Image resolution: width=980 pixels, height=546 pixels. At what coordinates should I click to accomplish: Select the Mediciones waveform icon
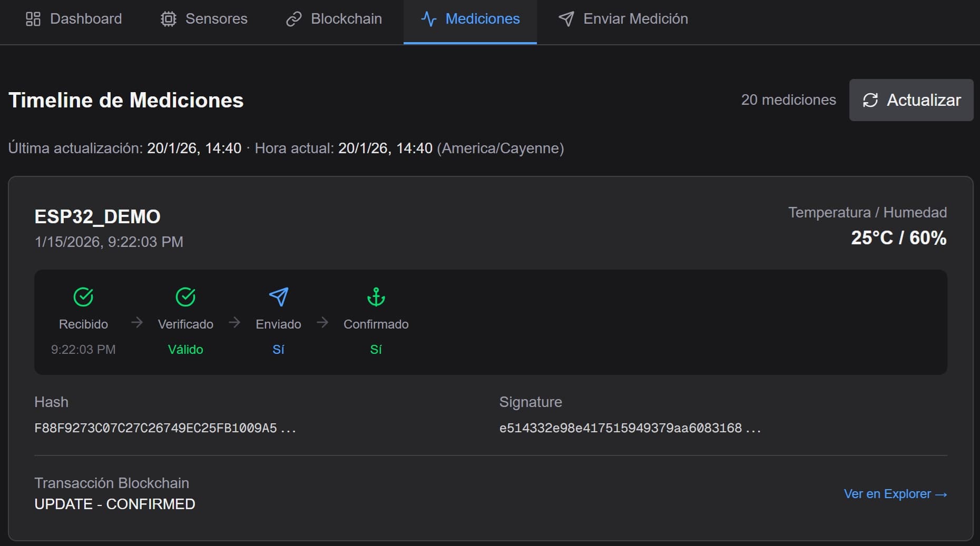pos(428,18)
